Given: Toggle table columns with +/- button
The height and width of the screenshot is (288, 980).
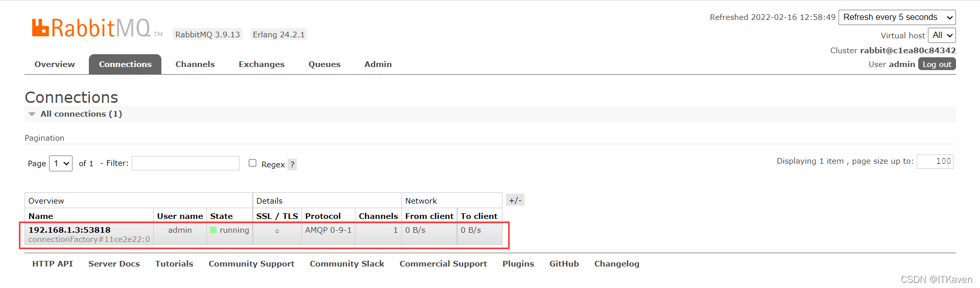Looking at the screenshot, I should click(x=515, y=200).
